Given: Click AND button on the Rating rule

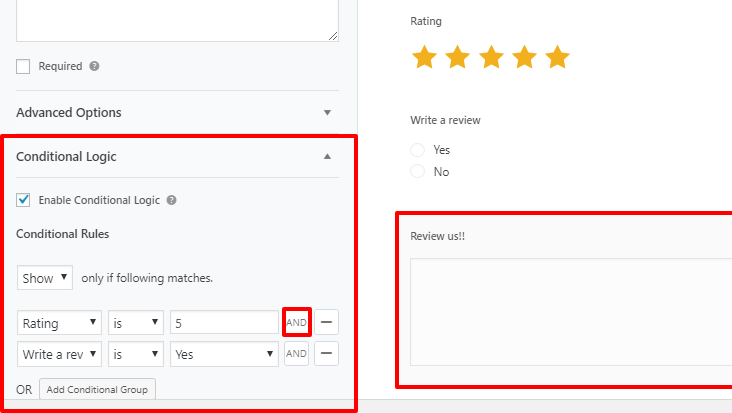Looking at the screenshot, I should (x=296, y=322).
